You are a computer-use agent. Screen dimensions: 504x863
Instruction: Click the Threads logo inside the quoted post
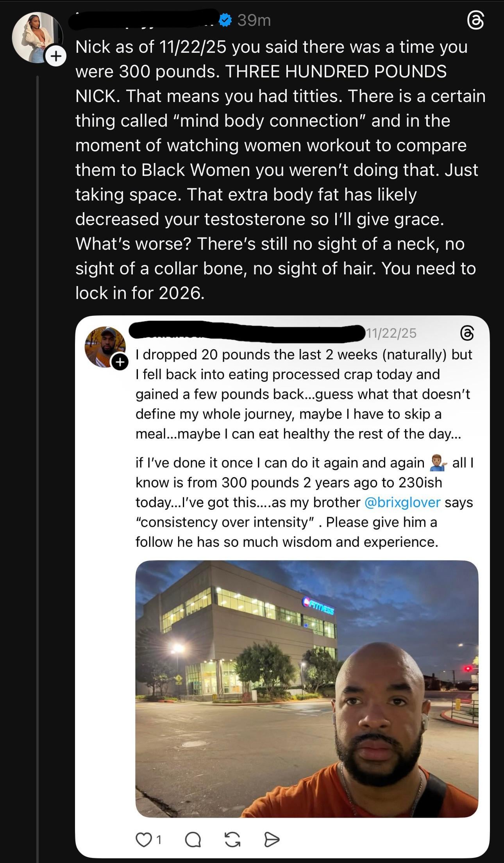[x=467, y=333]
